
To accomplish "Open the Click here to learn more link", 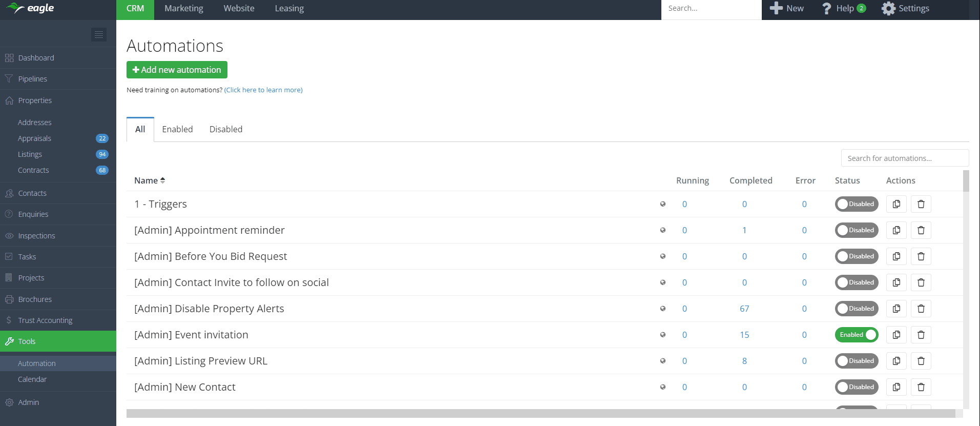I will [x=263, y=90].
